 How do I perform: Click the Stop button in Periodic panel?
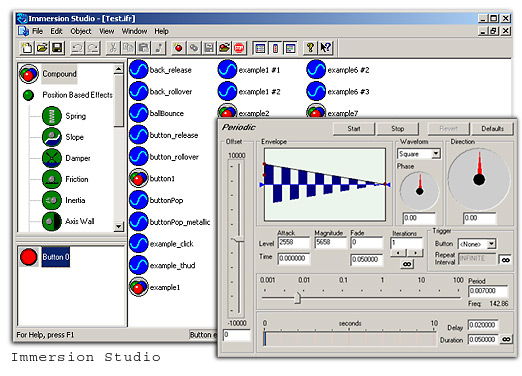pos(398,129)
